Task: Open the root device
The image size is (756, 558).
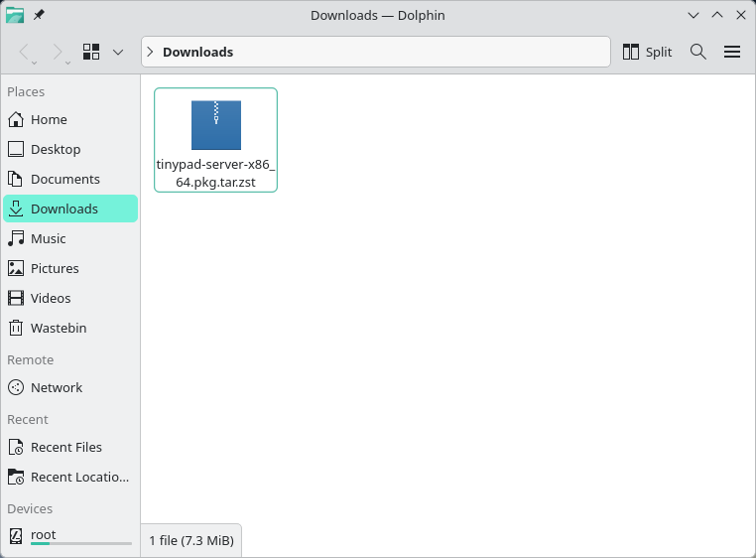Action: pyautogui.click(x=70, y=535)
